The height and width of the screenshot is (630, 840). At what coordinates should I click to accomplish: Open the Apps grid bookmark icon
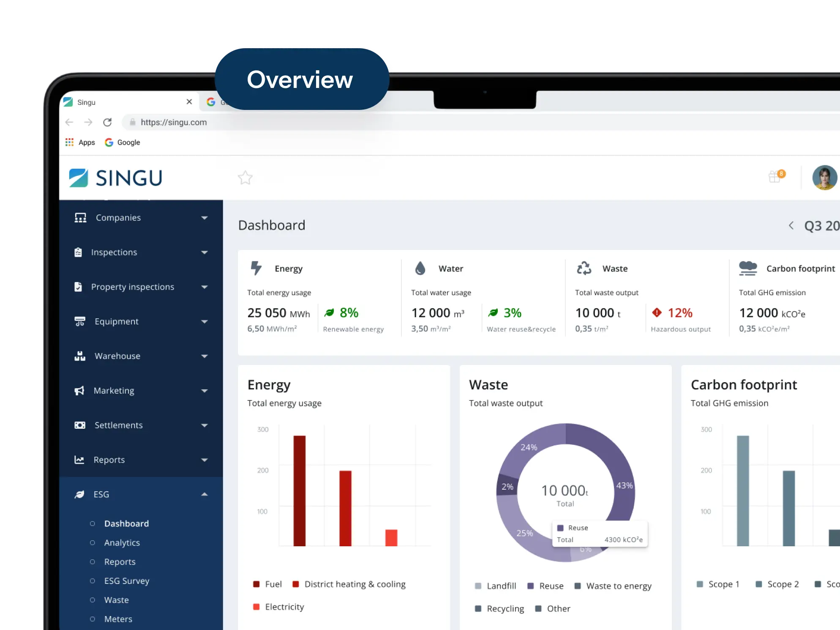point(69,142)
